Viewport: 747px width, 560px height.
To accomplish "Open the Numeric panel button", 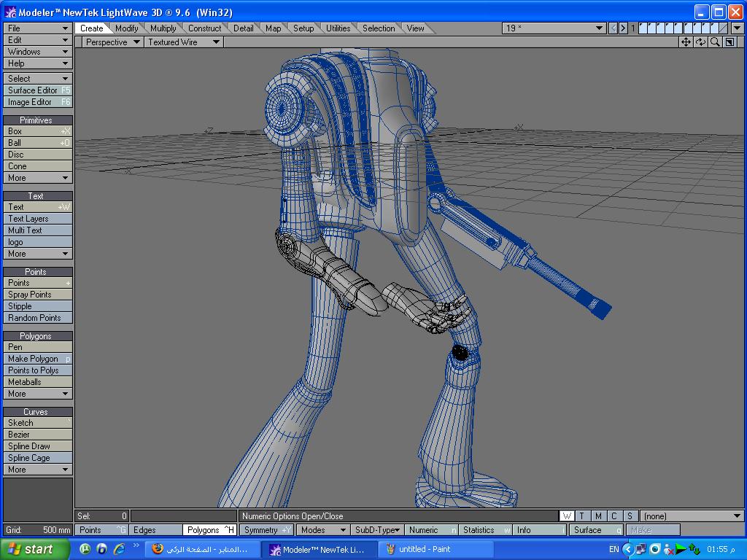I will click(x=432, y=530).
